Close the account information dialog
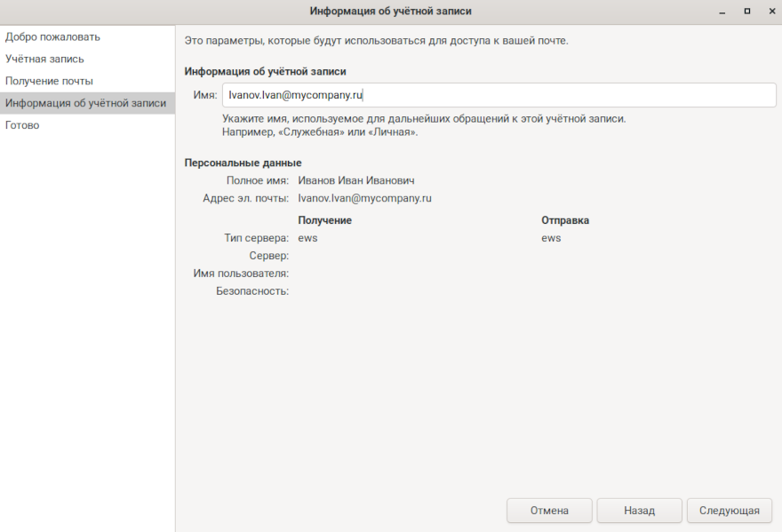 coord(770,11)
